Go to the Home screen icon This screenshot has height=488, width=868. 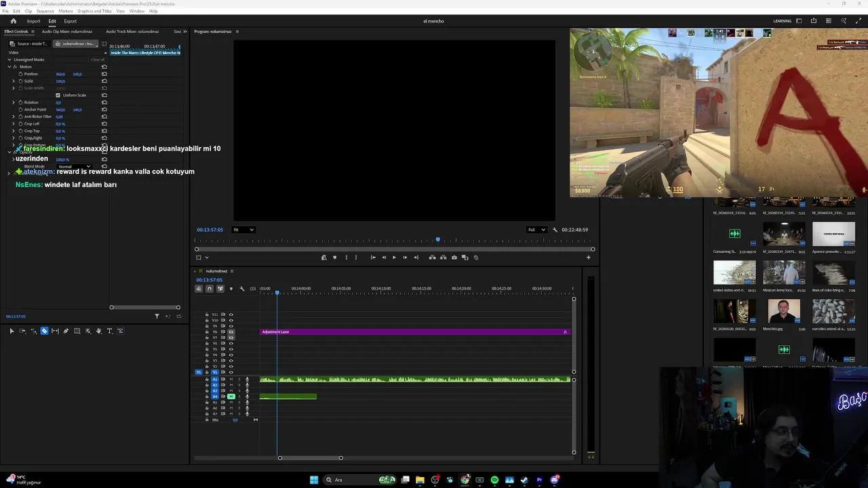(13, 21)
